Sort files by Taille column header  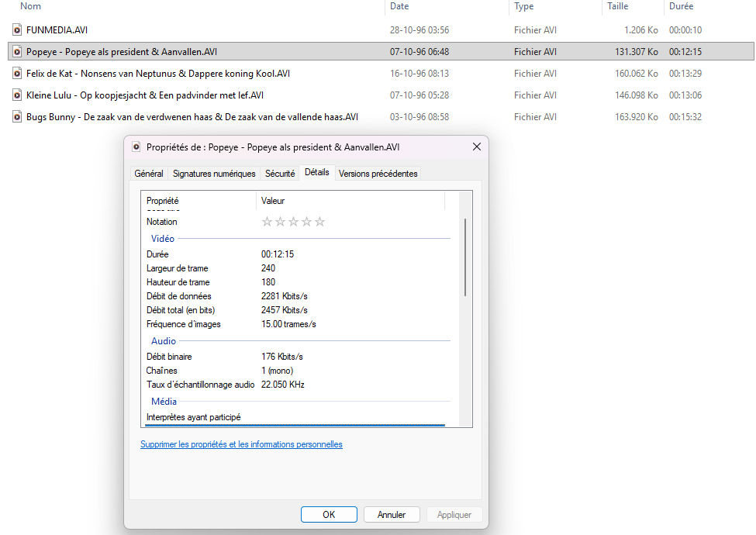pos(618,6)
